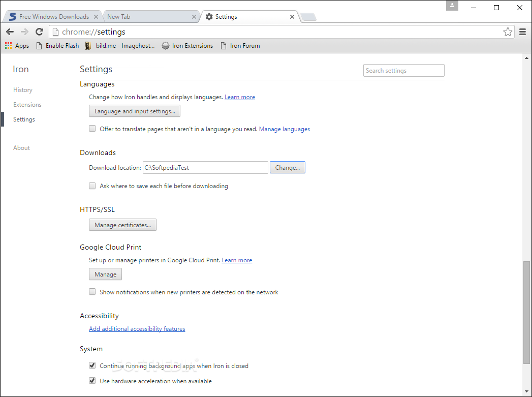Open the Enable Flash bookmark
The width and height of the screenshot is (532, 397).
57,45
